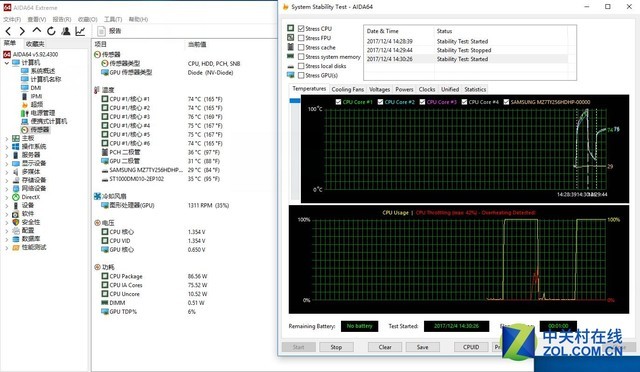This screenshot has height=372, width=640.
Task: Select the 电源管理 power management icon
Action: (24, 113)
